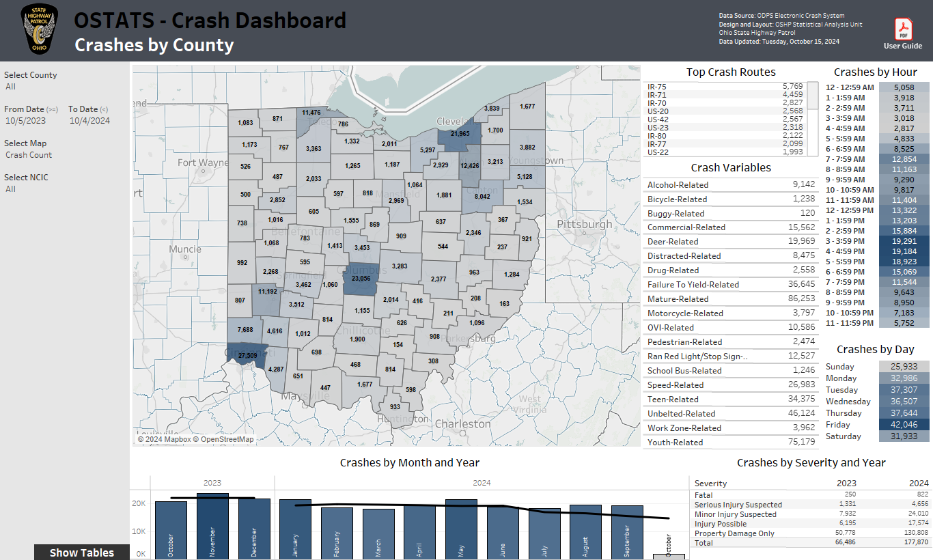933x560 pixels.
Task: Select the US-23 route row
Action: coord(725,128)
